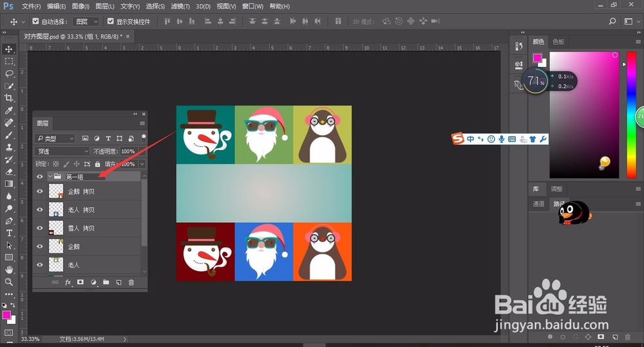
Task: Select the Eyedropper tool
Action: coord(8,111)
